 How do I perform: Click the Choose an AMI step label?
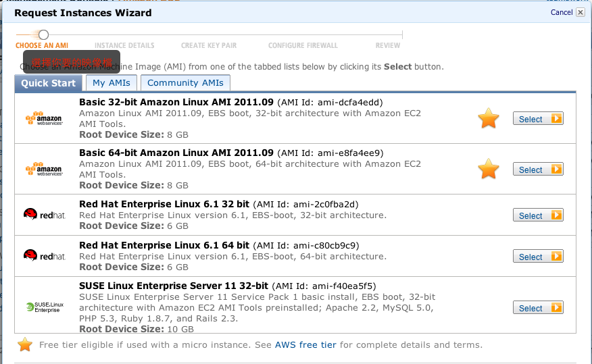pos(42,46)
